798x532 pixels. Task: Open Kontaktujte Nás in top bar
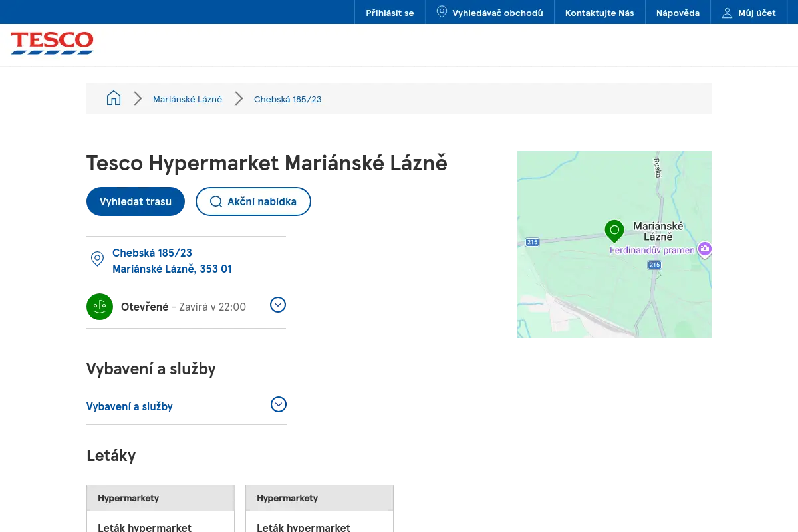pos(600,13)
